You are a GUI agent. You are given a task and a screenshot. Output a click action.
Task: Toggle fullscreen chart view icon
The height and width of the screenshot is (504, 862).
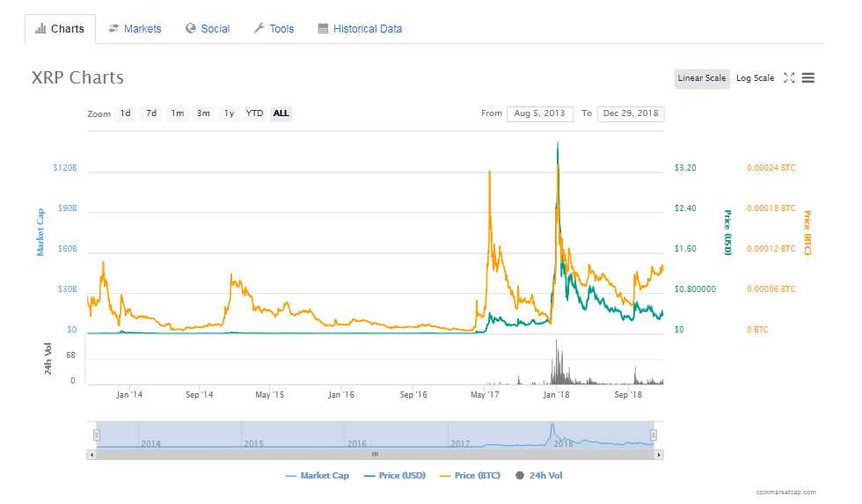(790, 78)
